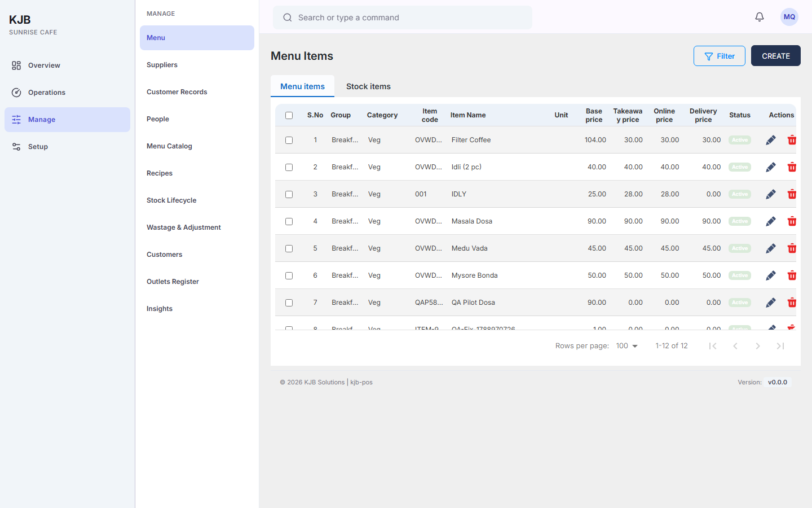Go to first page of results
Screen dimensions: 812x508
tap(713, 346)
